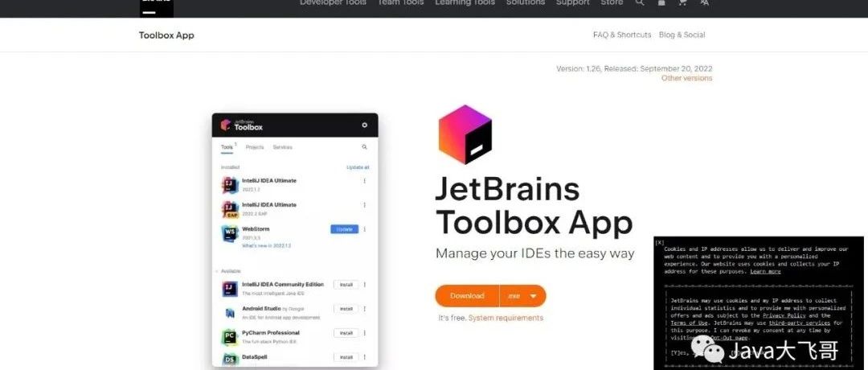The image size is (868, 370).
Task: Click the Manage your IDEs the easy way tagline
Action: tap(534, 253)
